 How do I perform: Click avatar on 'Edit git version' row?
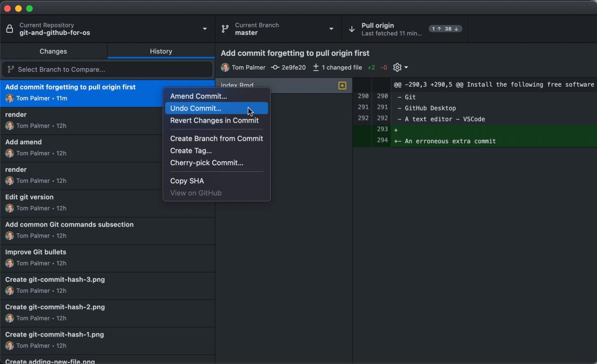(x=9, y=208)
